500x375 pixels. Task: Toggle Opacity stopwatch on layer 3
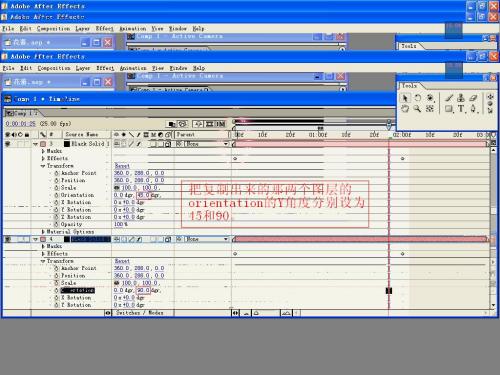point(57,224)
